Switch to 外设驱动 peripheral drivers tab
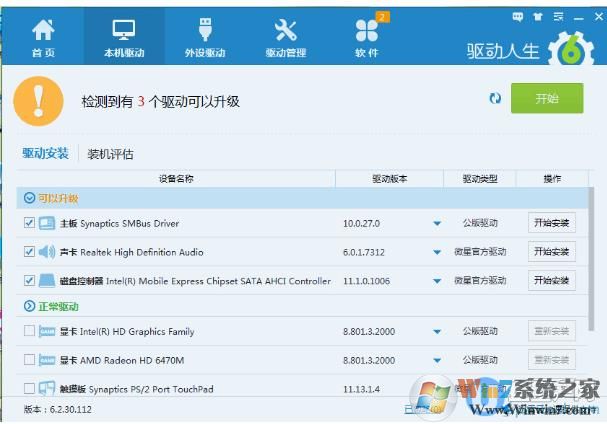 [x=205, y=38]
